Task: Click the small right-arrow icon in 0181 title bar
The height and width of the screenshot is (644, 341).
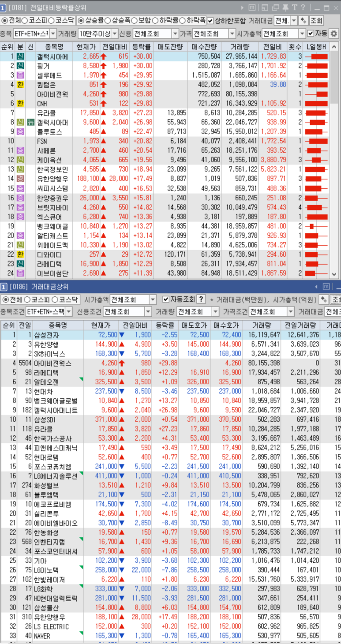Action: point(242,7)
